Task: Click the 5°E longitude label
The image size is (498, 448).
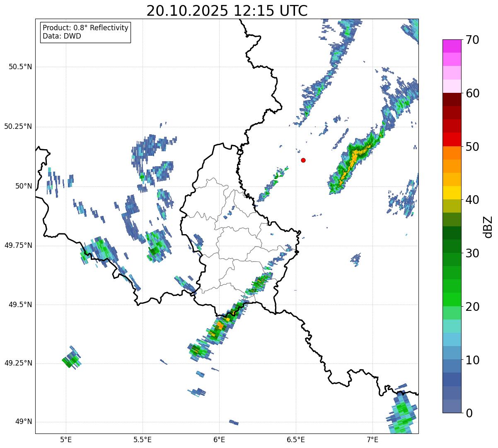Action: tap(66, 440)
